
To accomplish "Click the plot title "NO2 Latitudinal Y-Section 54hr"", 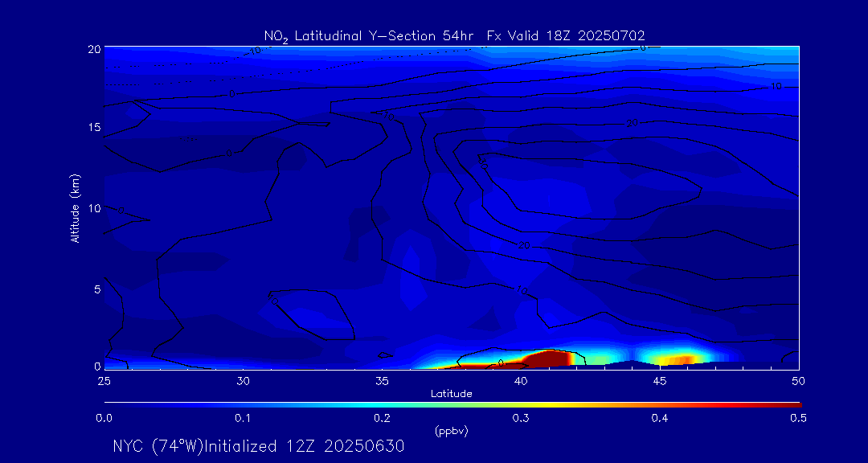I will (x=367, y=36).
